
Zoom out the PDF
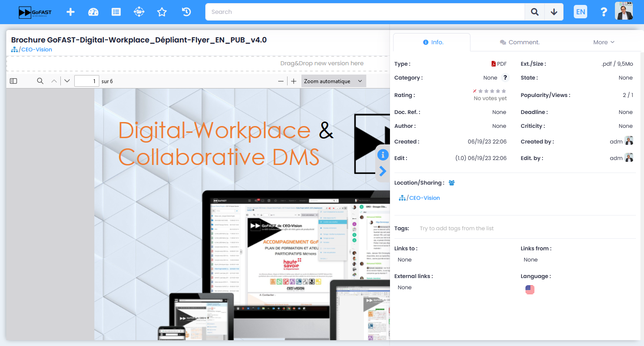[x=281, y=81]
